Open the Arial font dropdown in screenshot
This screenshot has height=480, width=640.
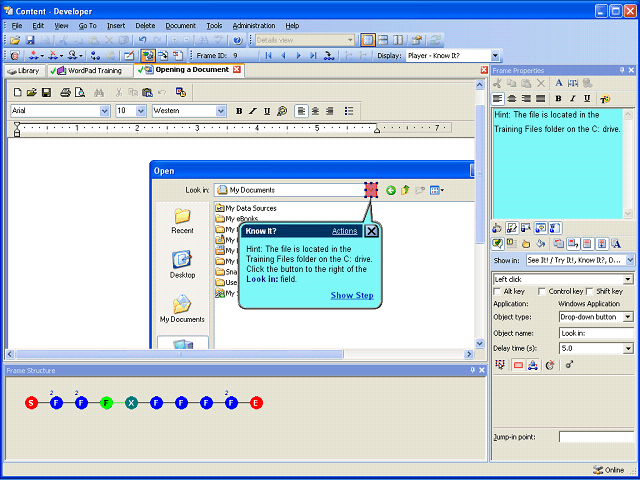click(105, 111)
